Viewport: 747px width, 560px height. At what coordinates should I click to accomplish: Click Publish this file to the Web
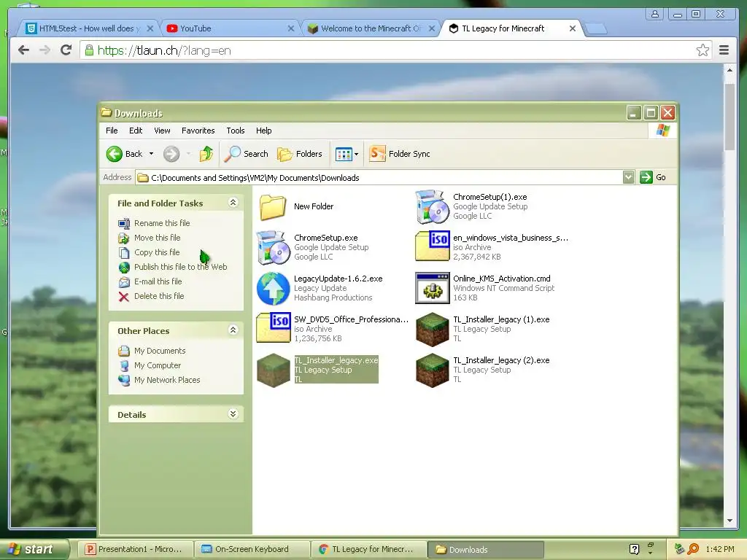point(181,267)
